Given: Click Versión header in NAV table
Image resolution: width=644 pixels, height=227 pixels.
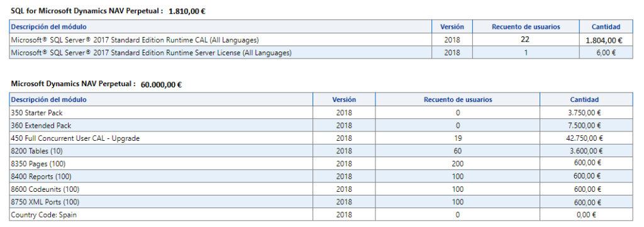Looking at the screenshot, I should 344,99.
